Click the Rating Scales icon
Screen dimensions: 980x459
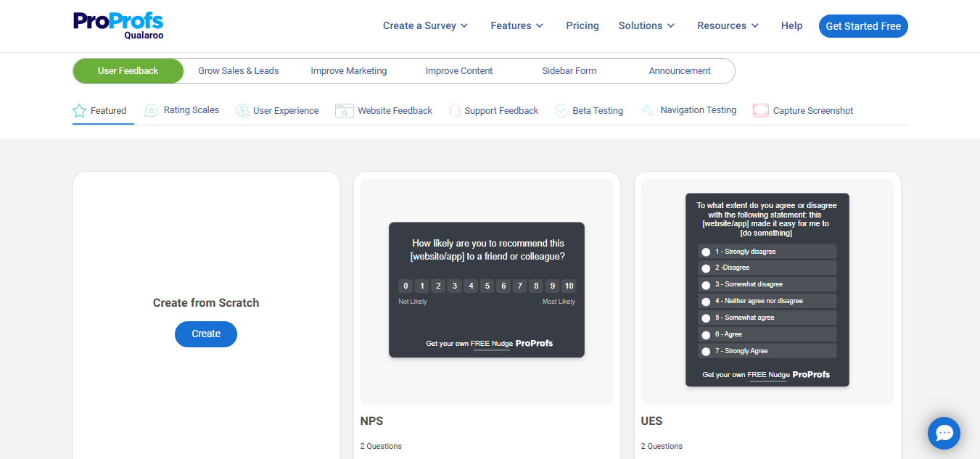click(x=152, y=111)
